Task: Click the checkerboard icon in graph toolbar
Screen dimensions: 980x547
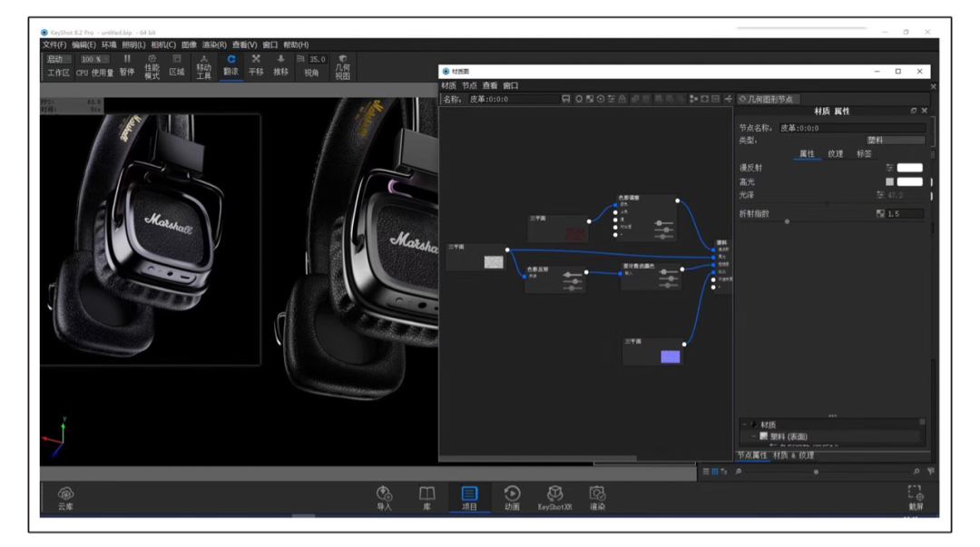Action: [590, 99]
